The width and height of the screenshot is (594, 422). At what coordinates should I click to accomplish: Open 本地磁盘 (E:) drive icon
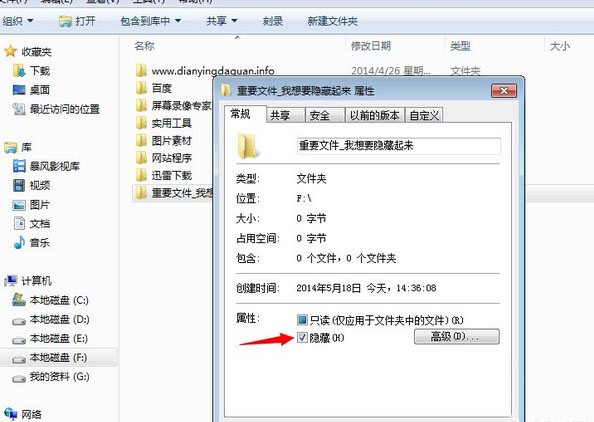[19, 340]
